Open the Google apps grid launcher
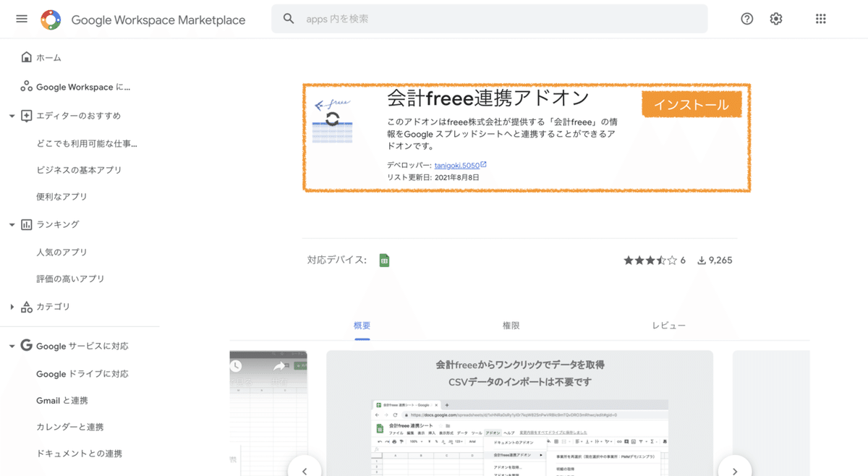The height and width of the screenshot is (476, 868). (820, 19)
